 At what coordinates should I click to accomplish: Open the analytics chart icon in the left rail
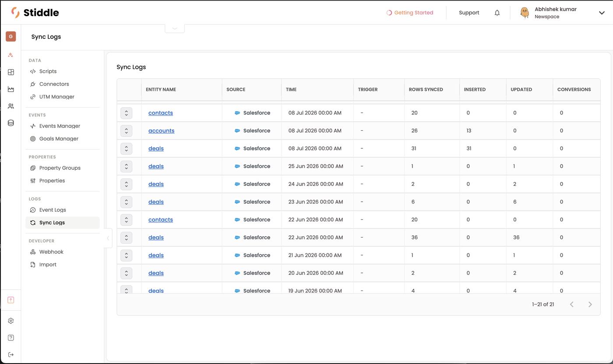[11, 89]
